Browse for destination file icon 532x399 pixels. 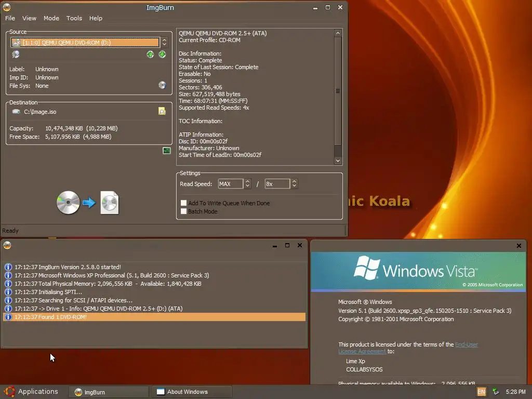[162, 111]
